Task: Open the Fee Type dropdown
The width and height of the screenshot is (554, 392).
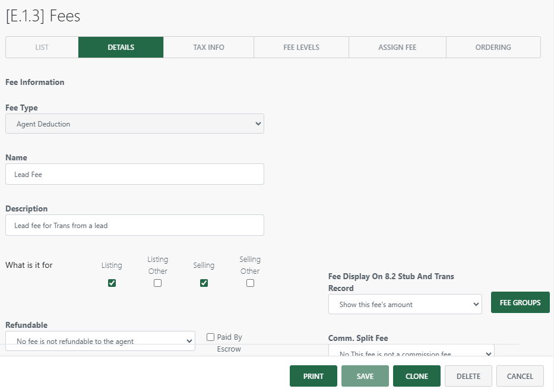Action: 134,124
